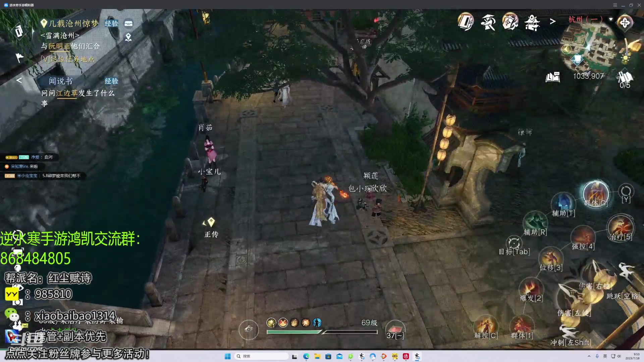Open the Windows Start menu
This screenshot has width=644, height=362.
point(227,356)
